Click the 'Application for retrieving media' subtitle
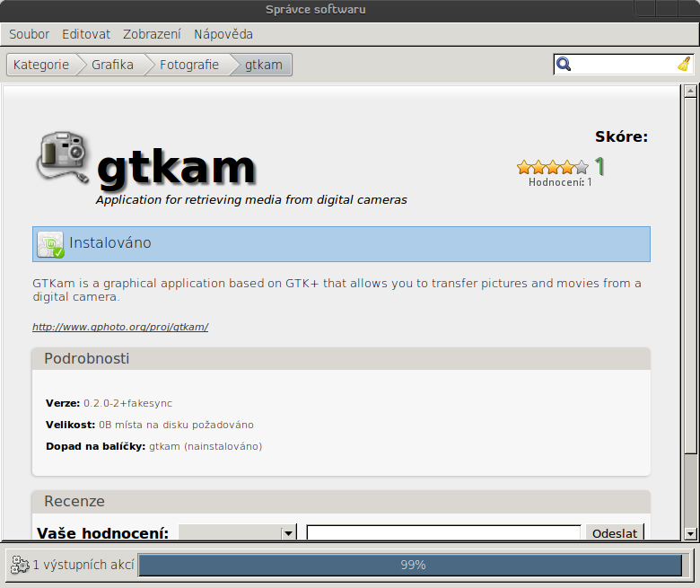The width and height of the screenshot is (700, 588). tap(251, 199)
